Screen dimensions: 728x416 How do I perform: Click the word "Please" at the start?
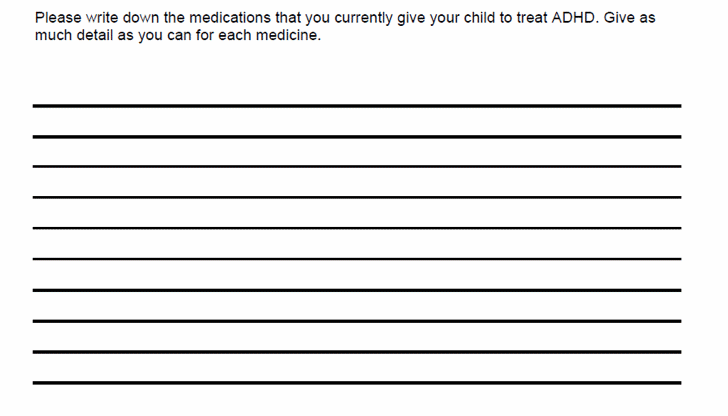tap(58, 18)
